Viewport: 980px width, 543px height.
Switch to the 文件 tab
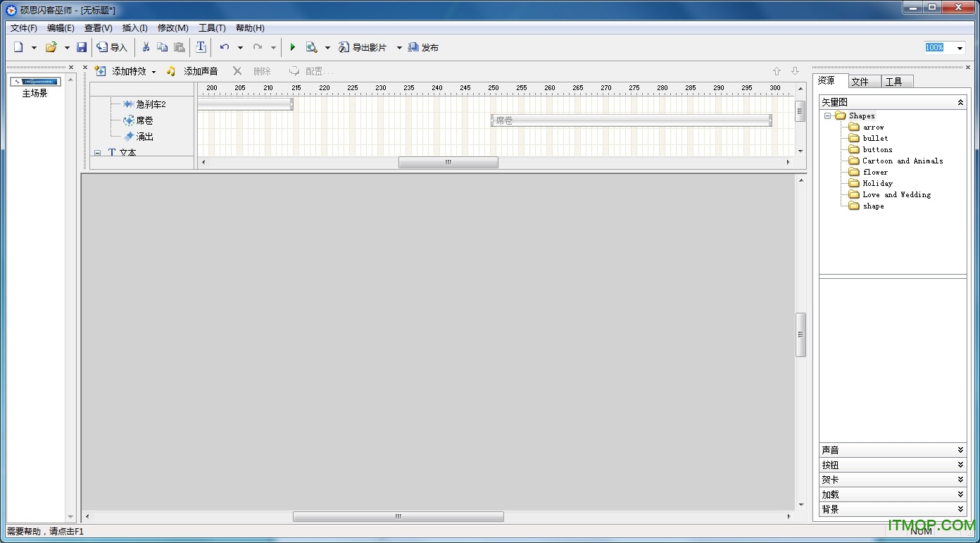click(x=865, y=82)
